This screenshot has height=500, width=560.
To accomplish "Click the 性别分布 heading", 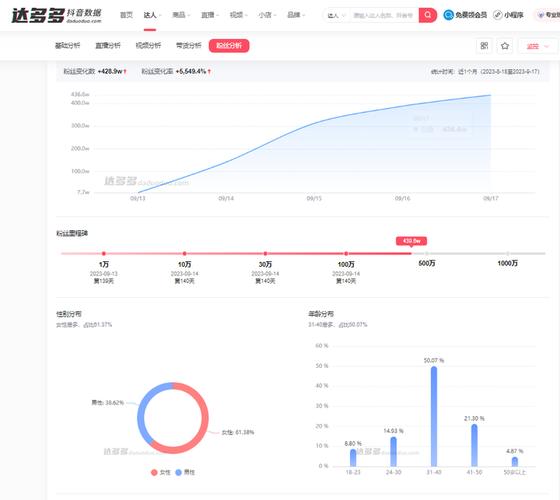I will (69, 314).
